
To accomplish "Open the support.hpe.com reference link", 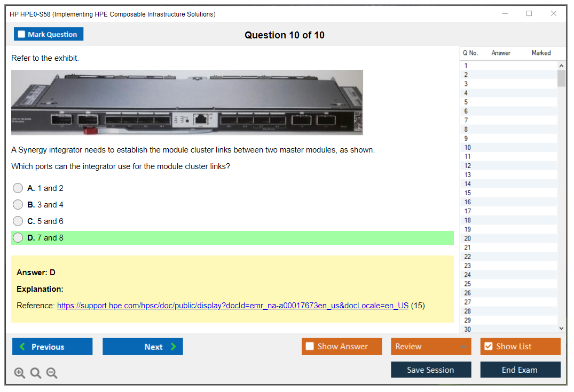I will [x=233, y=306].
